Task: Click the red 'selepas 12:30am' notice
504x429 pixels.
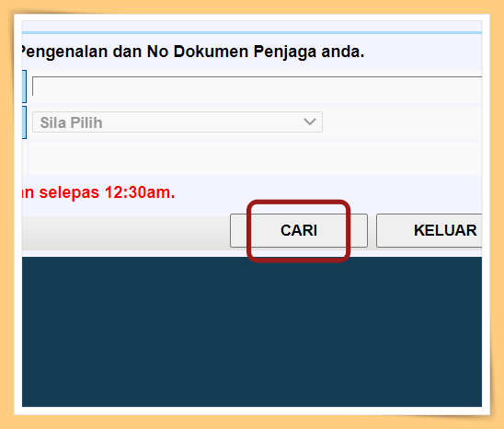Action: coord(97,192)
